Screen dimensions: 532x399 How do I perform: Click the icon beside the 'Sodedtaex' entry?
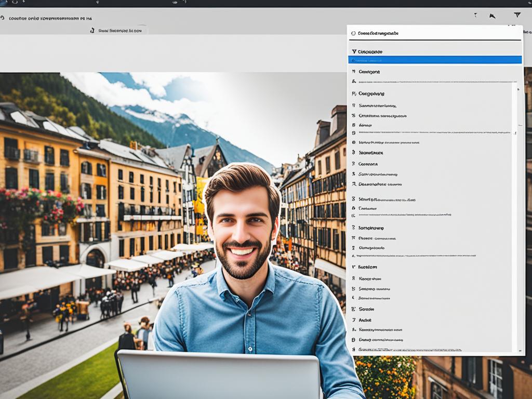tap(354, 153)
